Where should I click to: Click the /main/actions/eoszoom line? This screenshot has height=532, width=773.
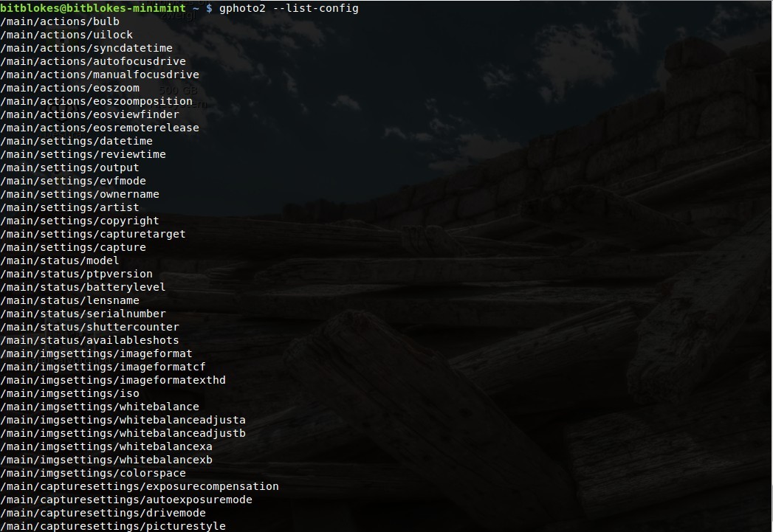pos(70,88)
